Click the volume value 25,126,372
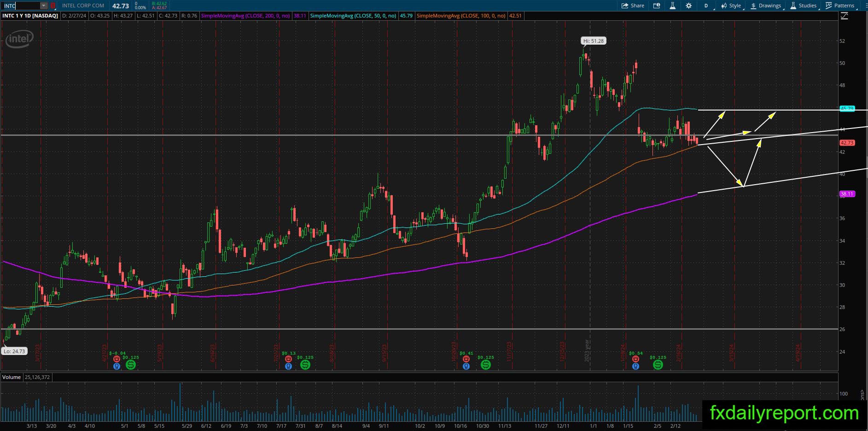Screen dimensions: 868x431 [x=37, y=377]
